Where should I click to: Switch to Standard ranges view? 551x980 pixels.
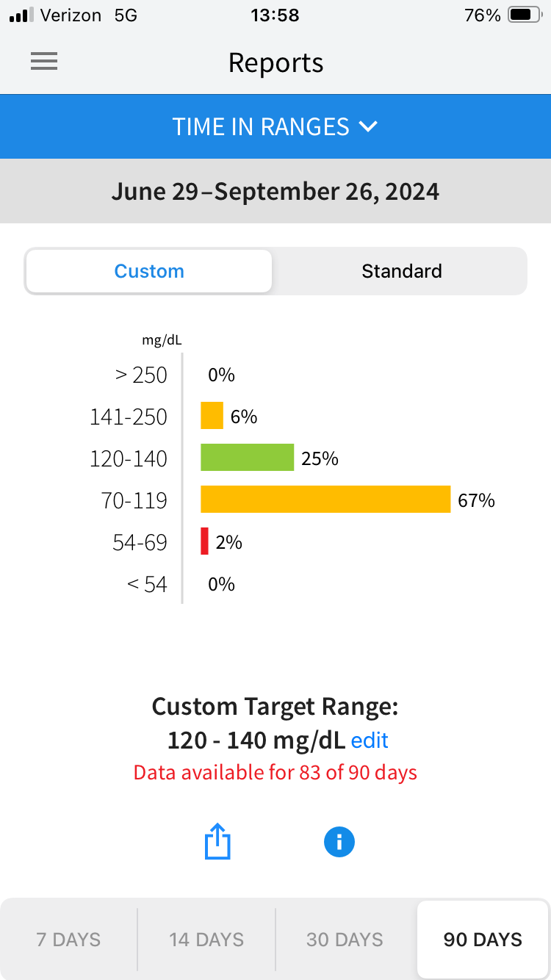(x=401, y=271)
